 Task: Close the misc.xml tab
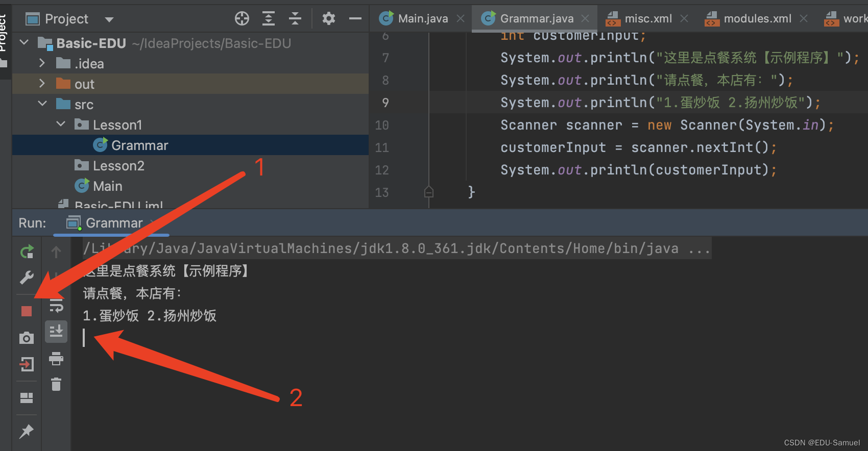point(684,19)
